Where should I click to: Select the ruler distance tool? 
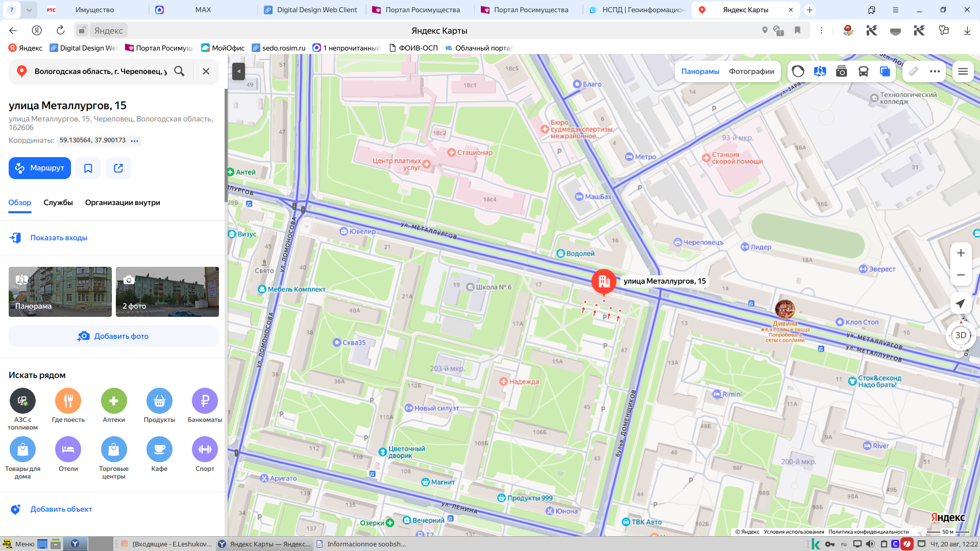914,71
